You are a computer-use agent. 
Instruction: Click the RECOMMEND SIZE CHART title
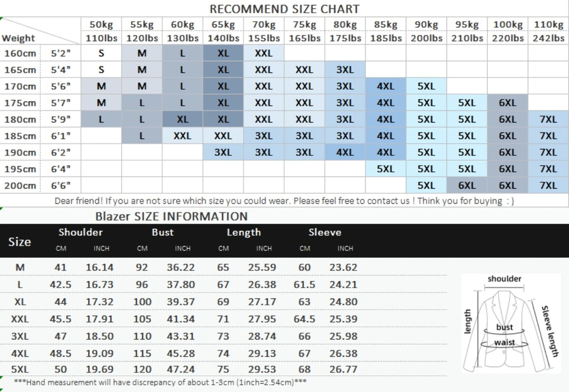(x=284, y=9)
